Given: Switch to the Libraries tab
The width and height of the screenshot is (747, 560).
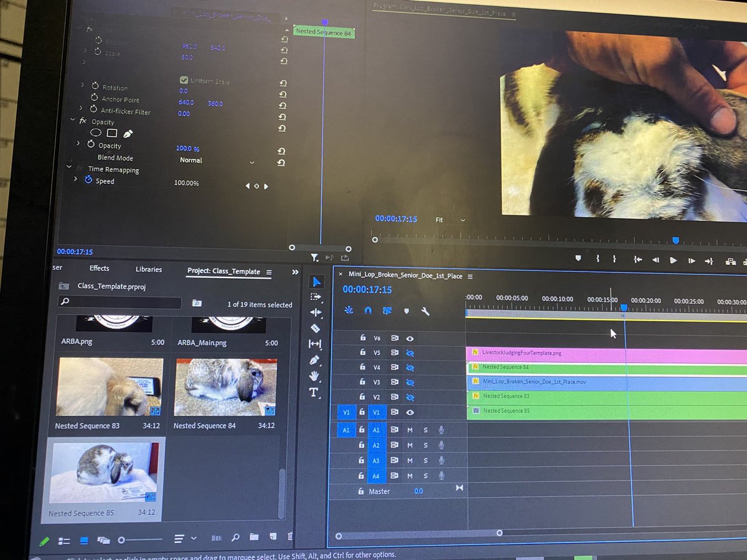Looking at the screenshot, I should coord(148,269).
